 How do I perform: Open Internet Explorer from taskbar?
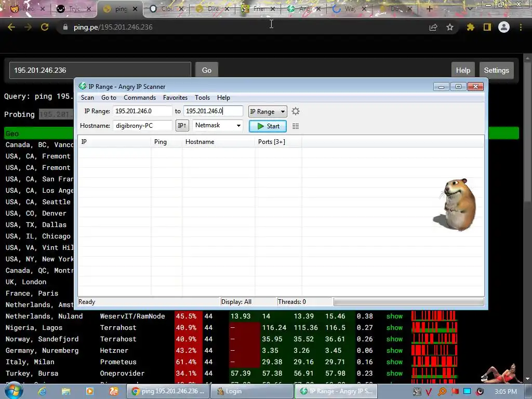pyautogui.click(x=42, y=391)
